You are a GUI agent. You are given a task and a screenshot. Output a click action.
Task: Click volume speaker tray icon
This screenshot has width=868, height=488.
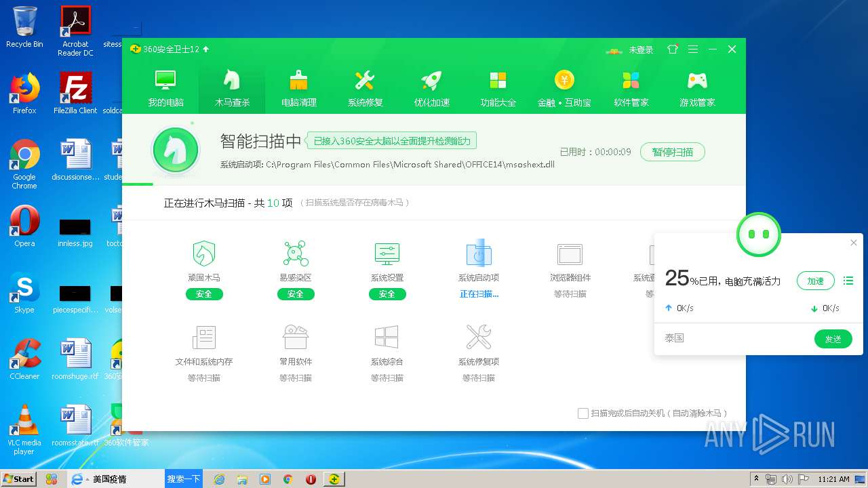coord(785,479)
